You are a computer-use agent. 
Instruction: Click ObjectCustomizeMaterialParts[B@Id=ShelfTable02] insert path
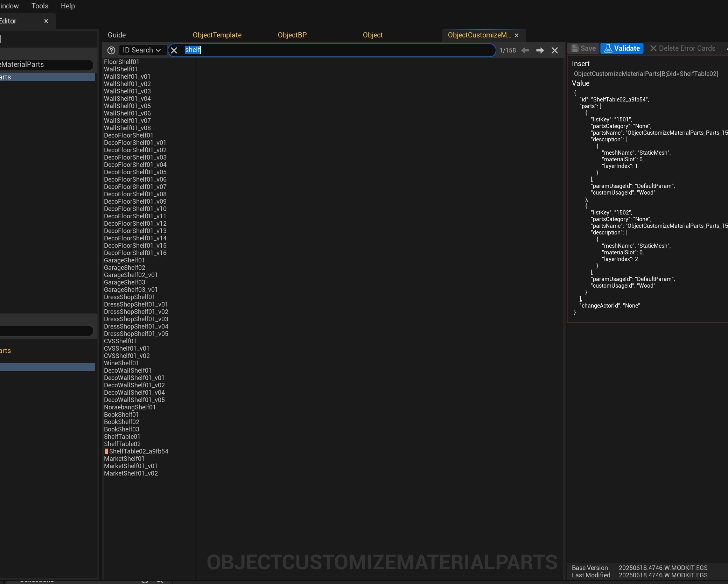pos(646,74)
